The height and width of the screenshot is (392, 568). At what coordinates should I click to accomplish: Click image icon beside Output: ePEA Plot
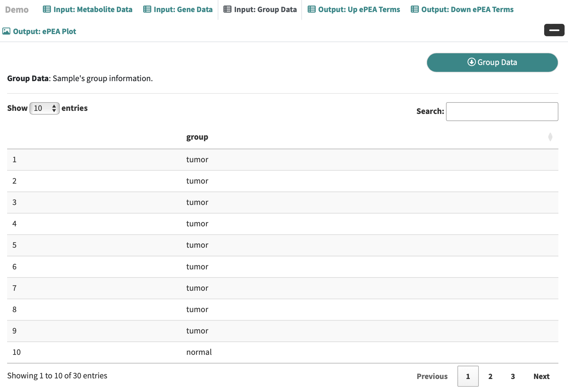(x=6, y=31)
